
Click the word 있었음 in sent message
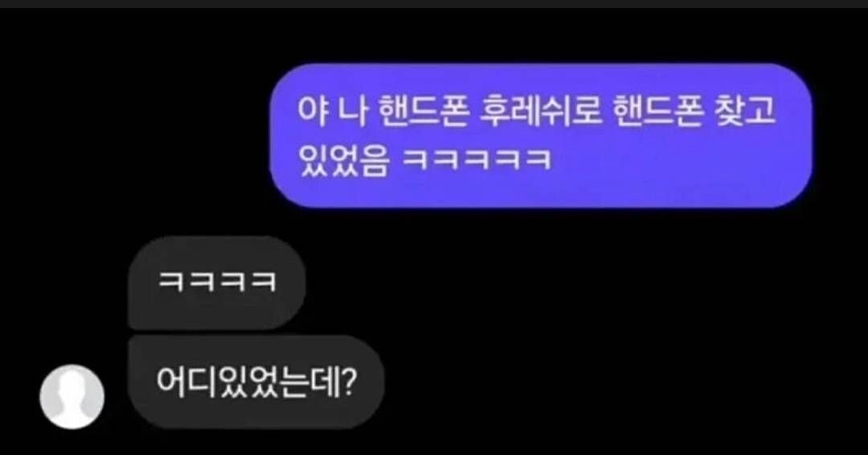[343, 161]
